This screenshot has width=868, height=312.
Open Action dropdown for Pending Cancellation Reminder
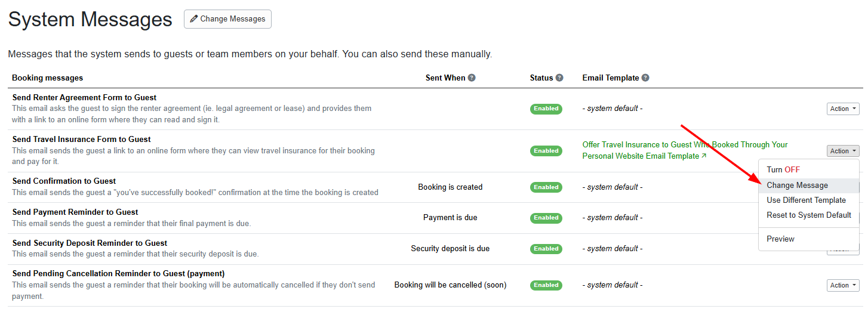tap(843, 285)
